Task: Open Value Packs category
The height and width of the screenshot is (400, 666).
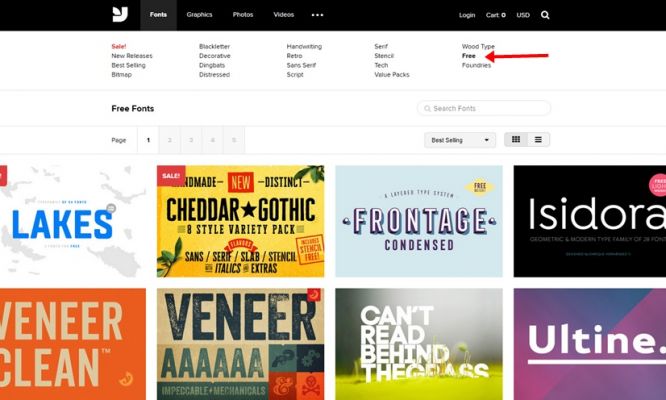Action: pos(392,74)
